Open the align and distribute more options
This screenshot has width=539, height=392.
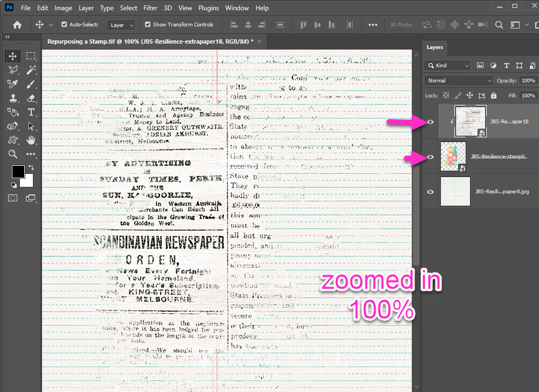(373, 25)
